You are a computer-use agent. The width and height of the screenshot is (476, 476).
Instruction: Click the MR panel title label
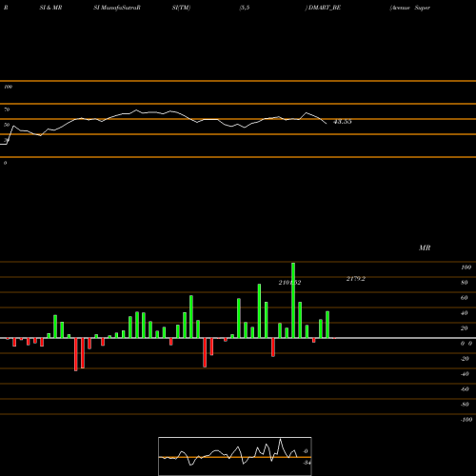pyautogui.click(x=425, y=248)
